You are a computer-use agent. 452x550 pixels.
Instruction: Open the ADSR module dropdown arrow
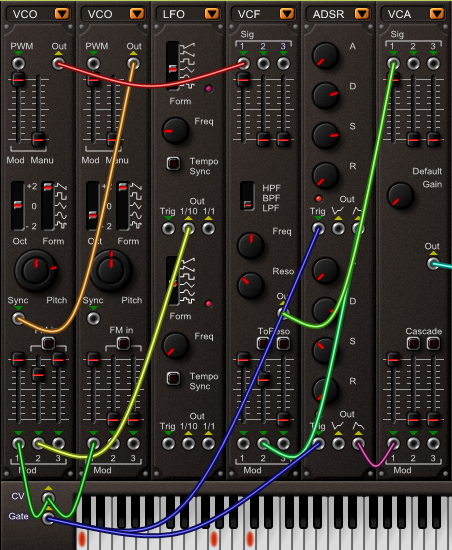click(x=362, y=14)
